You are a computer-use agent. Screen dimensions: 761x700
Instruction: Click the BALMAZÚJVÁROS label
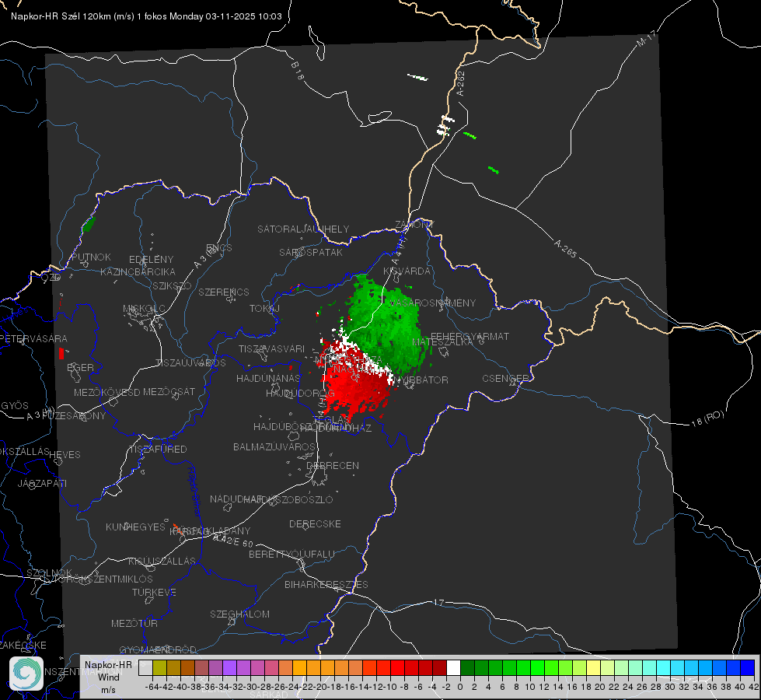click(274, 446)
